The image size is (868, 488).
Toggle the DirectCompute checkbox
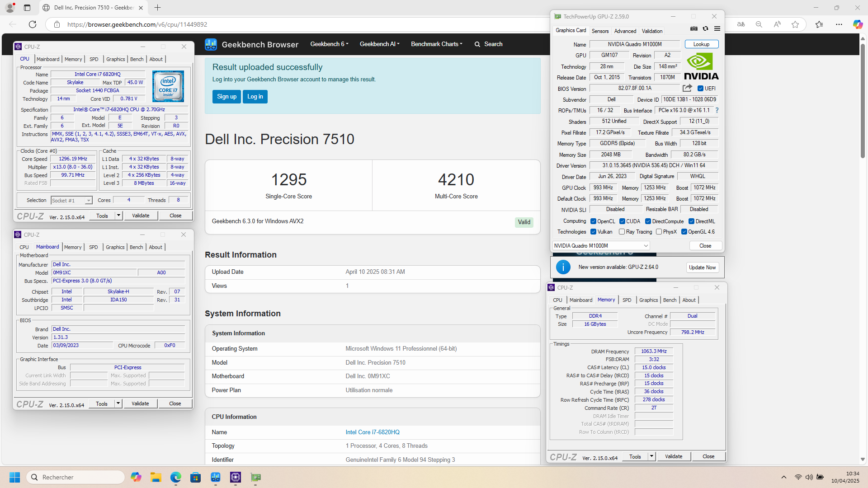pyautogui.click(x=648, y=221)
